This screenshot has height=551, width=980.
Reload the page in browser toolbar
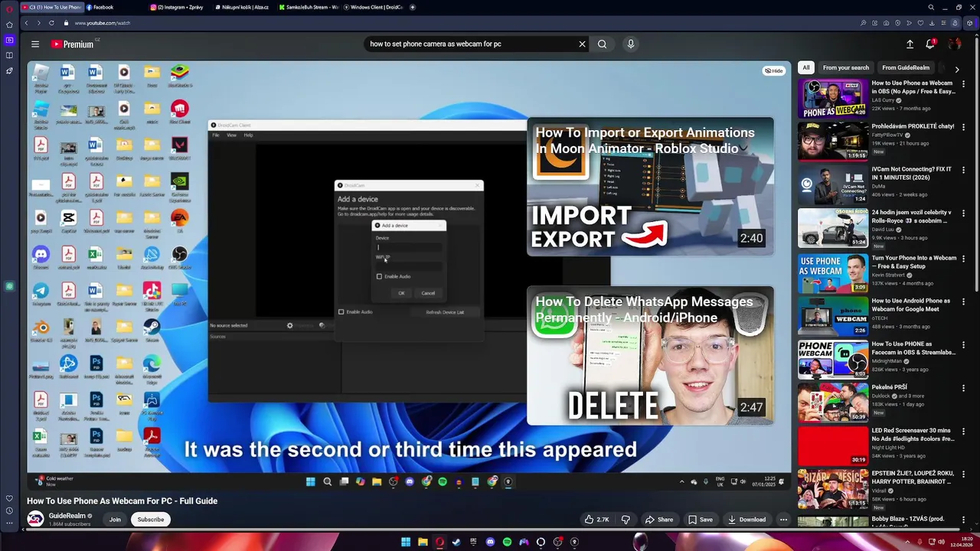(52, 23)
